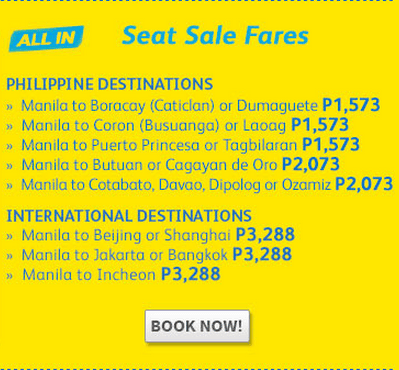The image size is (399, 370).
Task: Select Manila to Cotabato, Davao, Dipolog, Ozamiz
Action: pos(199,184)
